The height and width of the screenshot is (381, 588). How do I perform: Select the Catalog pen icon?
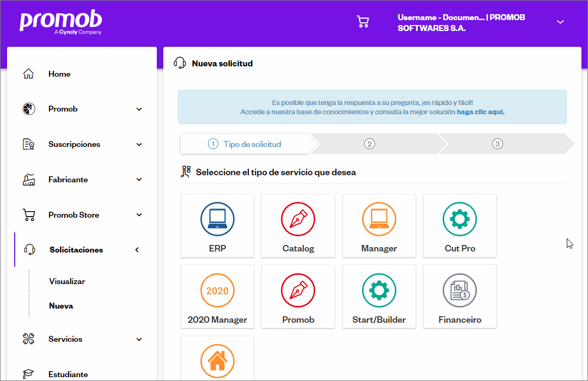coord(298,219)
